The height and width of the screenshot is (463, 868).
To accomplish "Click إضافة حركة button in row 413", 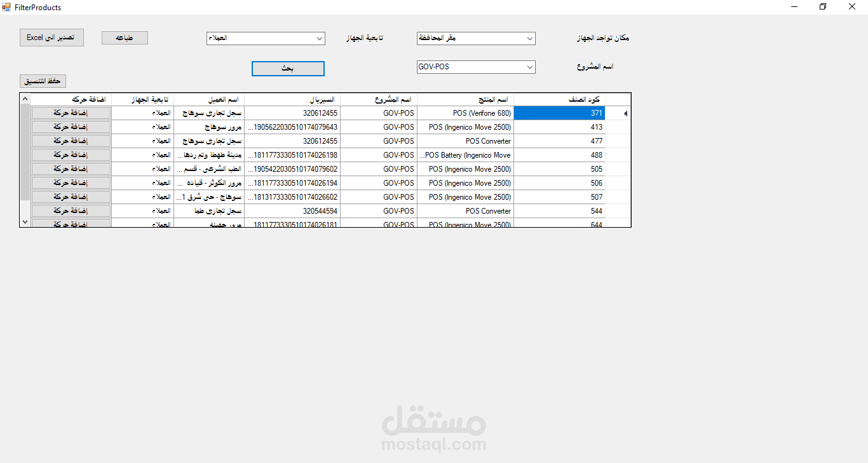I will pyautogui.click(x=71, y=127).
